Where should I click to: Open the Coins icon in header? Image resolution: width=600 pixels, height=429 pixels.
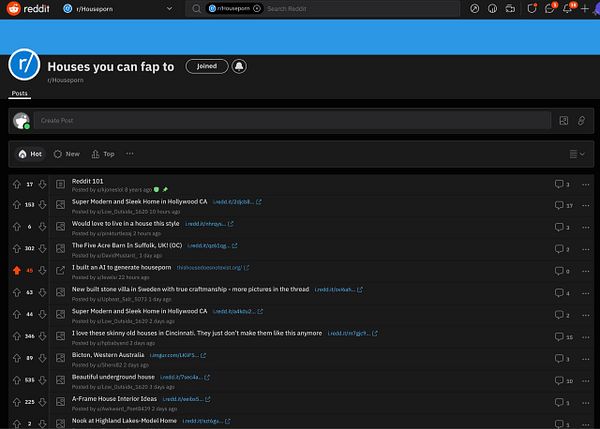point(492,8)
